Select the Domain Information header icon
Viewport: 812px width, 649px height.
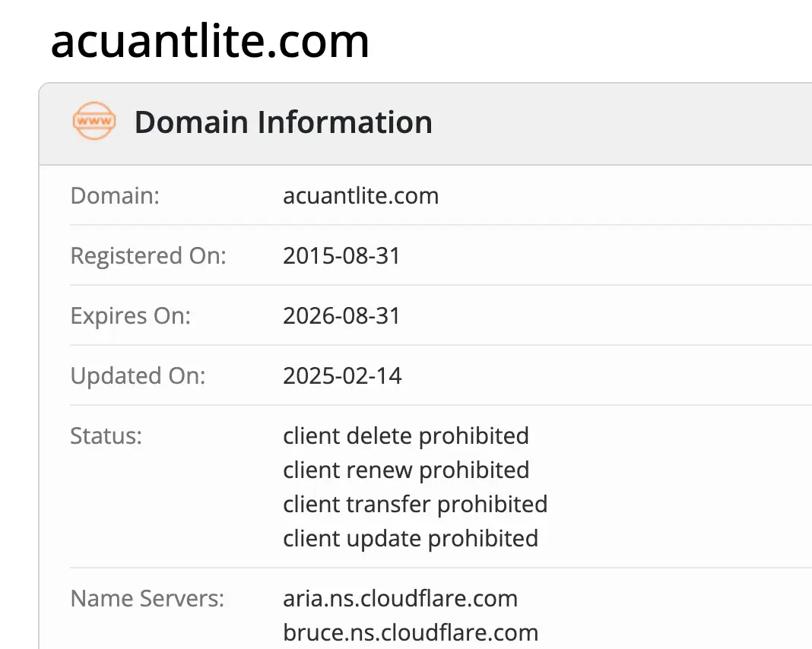click(x=94, y=121)
